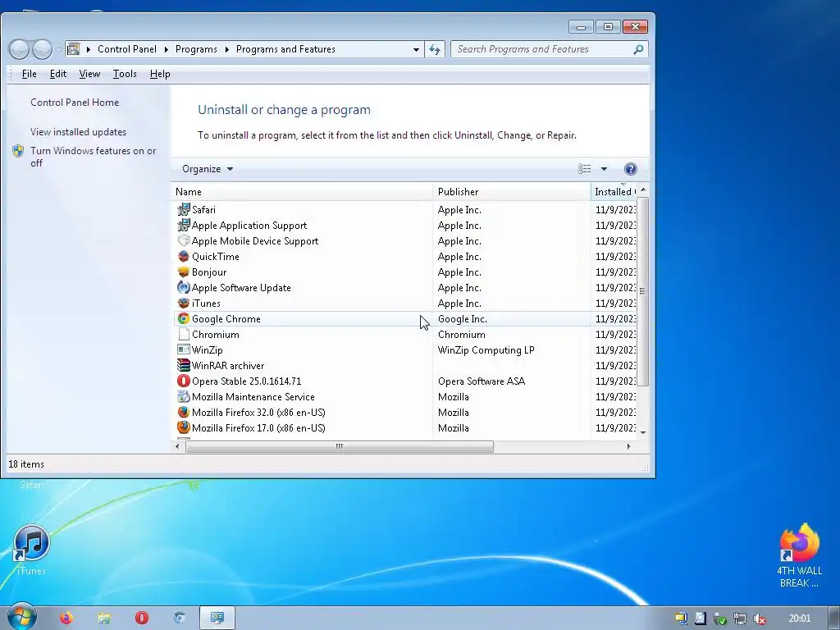Click the scroll down arrow of the list
Viewport: 840px width, 630px height.
[x=643, y=433]
